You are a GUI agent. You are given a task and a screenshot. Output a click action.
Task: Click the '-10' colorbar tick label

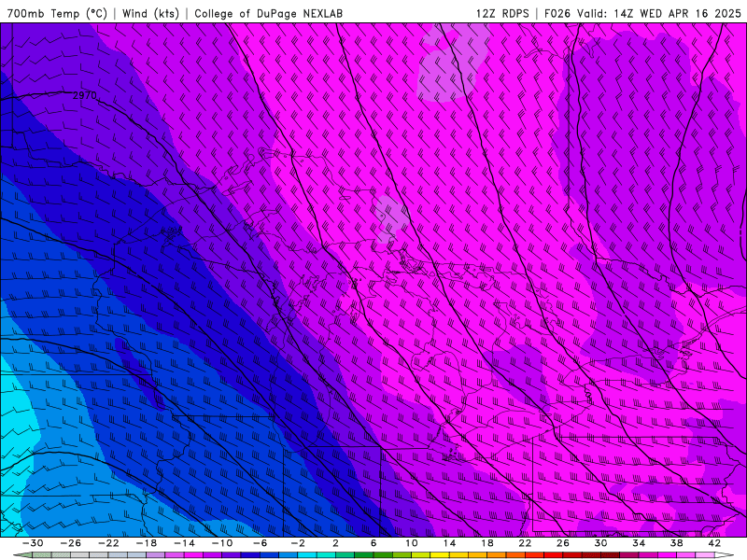[222, 543]
